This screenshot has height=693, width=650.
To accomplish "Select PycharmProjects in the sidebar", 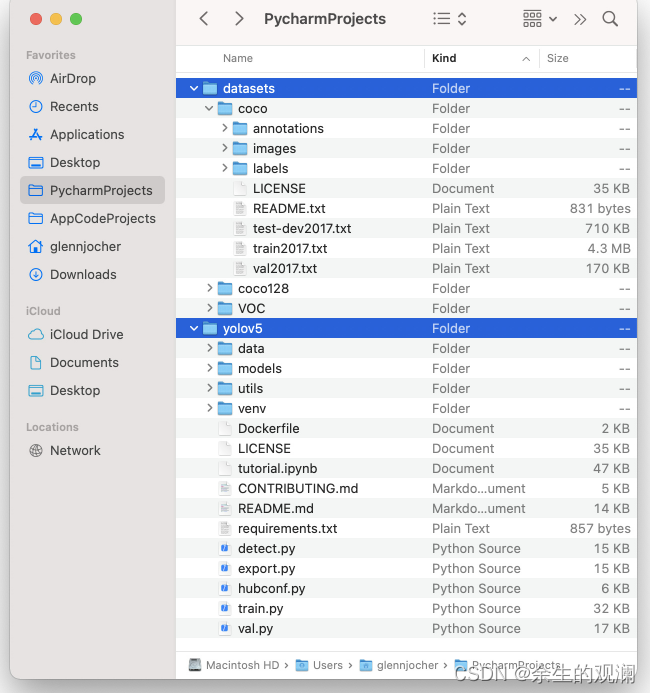I will (x=92, y=190).
